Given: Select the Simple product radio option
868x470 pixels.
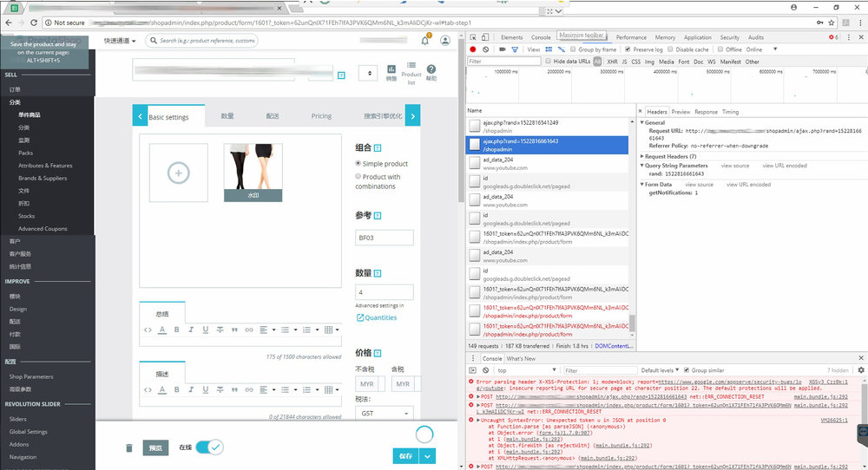Looking at the screenshot, I should click(x=358, y=163).
